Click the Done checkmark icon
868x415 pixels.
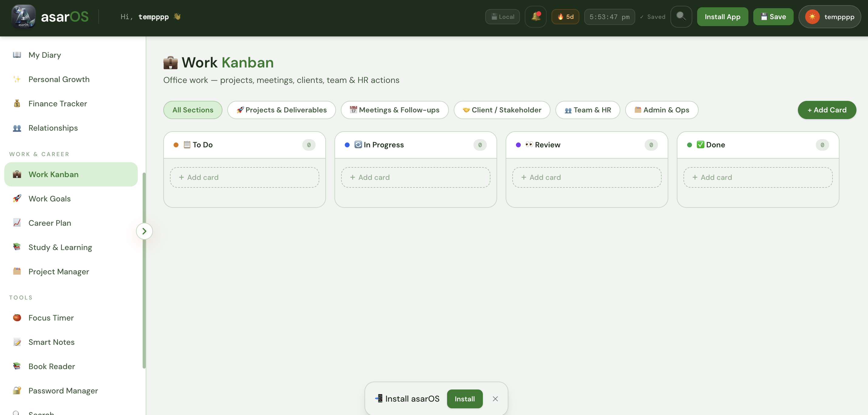coord(700,145)
